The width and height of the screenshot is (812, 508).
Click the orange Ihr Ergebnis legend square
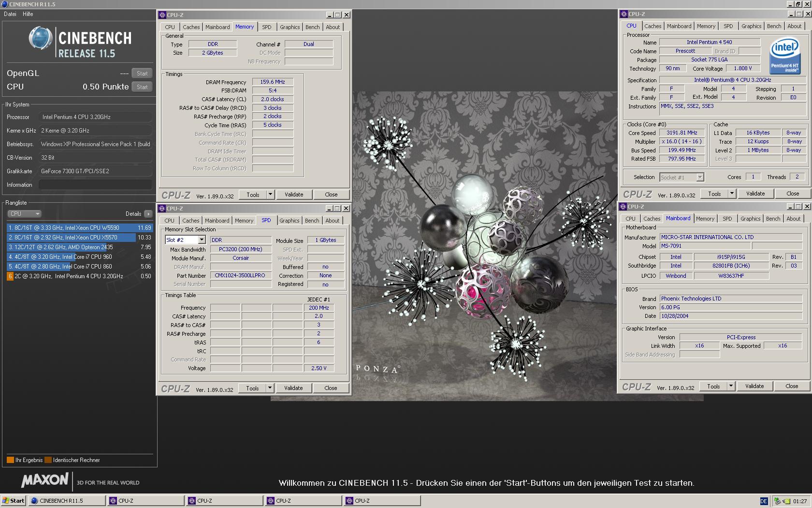click(10, 460)
